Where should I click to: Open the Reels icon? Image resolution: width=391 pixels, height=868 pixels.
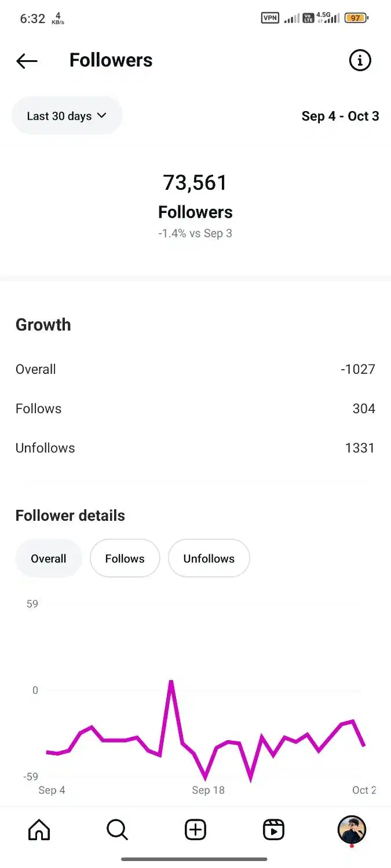pyautogui.click(x=273, y=830)
